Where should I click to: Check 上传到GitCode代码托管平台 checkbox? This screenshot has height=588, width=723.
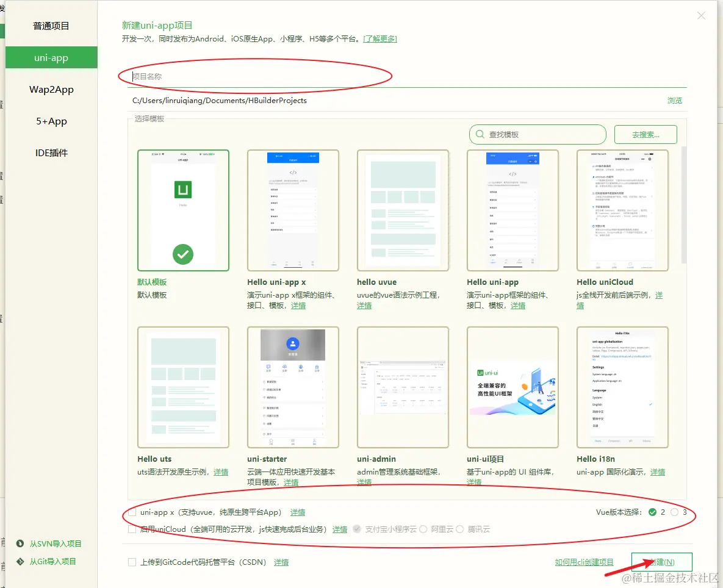[132, 562]
